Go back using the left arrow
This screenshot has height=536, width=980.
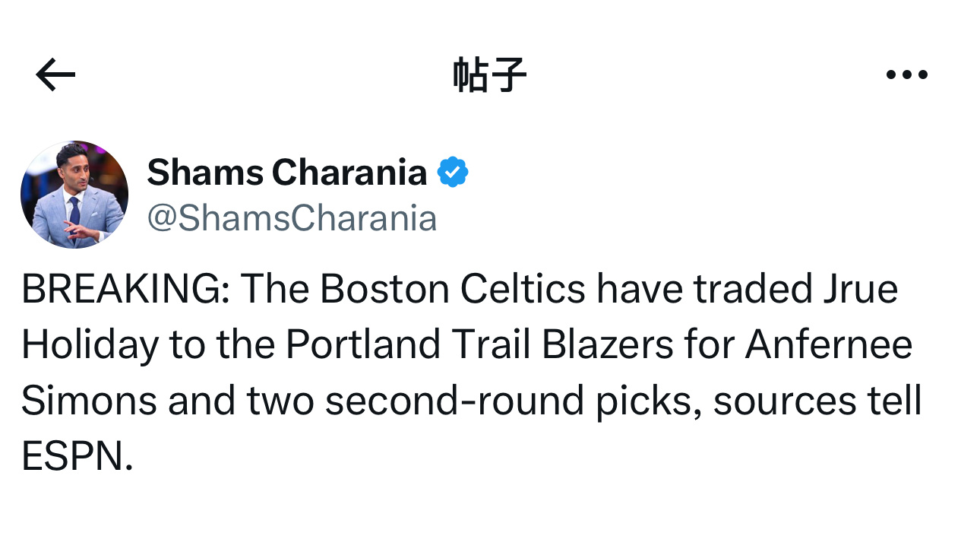click(x=55, y=75)
